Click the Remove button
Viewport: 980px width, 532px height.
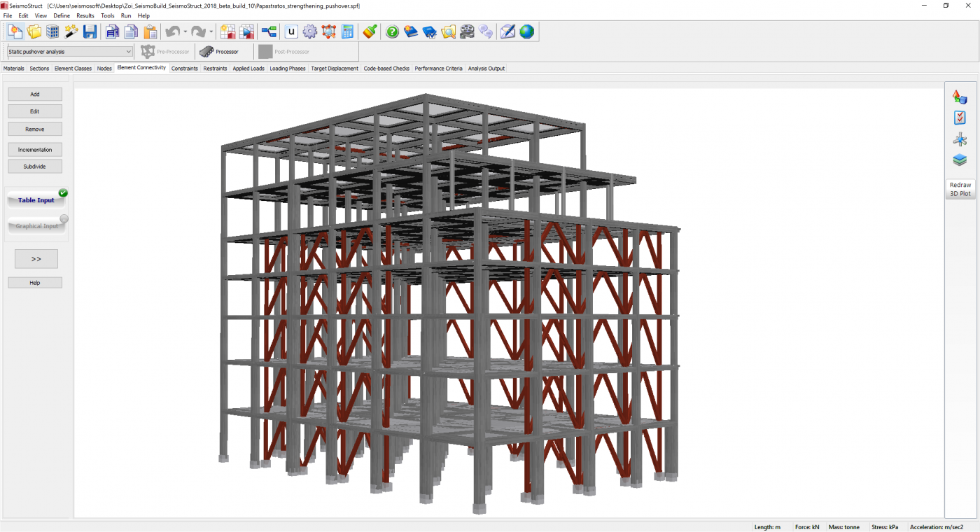pyautogui.click(x=35, y=129)
